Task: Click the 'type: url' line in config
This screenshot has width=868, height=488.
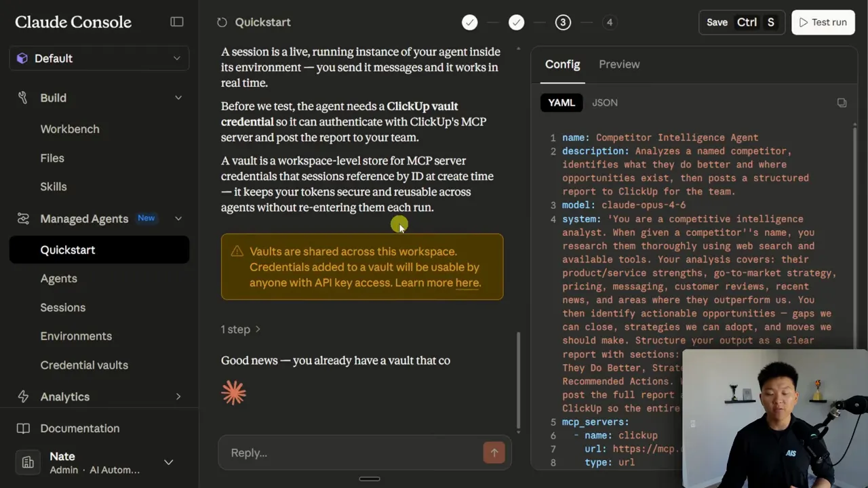Action: pos(610,462)
